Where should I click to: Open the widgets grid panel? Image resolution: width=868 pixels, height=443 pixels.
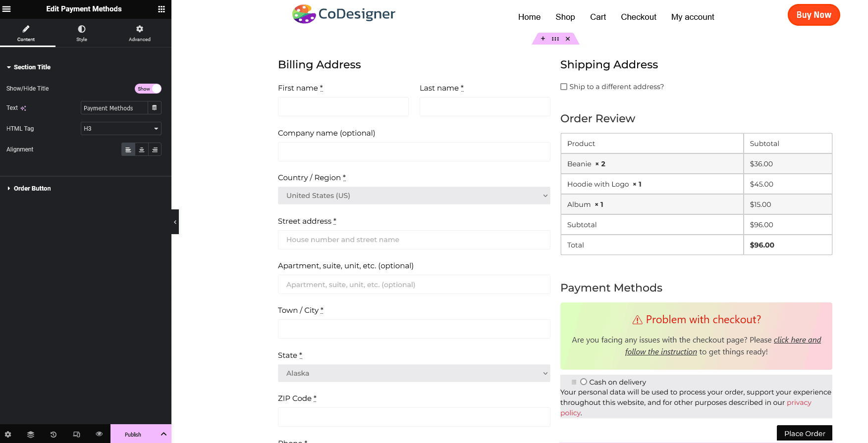(x=162, y=9)
